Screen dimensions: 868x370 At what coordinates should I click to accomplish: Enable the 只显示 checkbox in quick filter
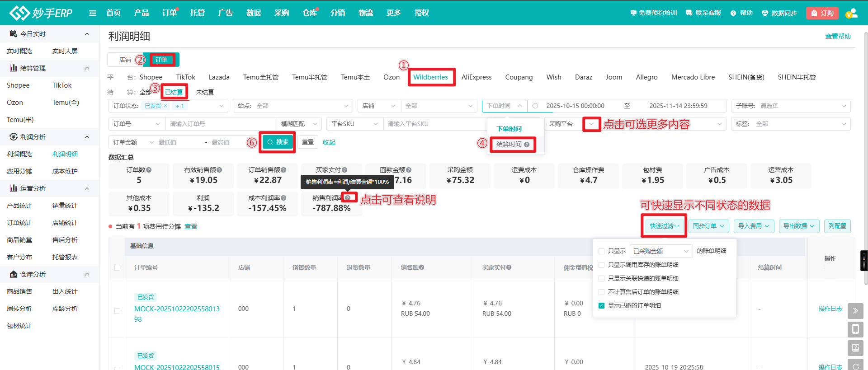tap(602, 251)
